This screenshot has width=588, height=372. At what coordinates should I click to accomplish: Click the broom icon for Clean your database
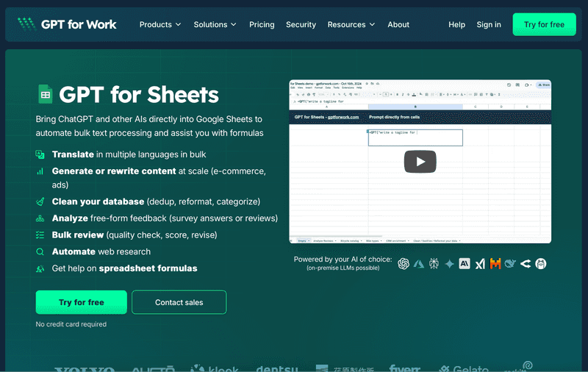(40, 201)
